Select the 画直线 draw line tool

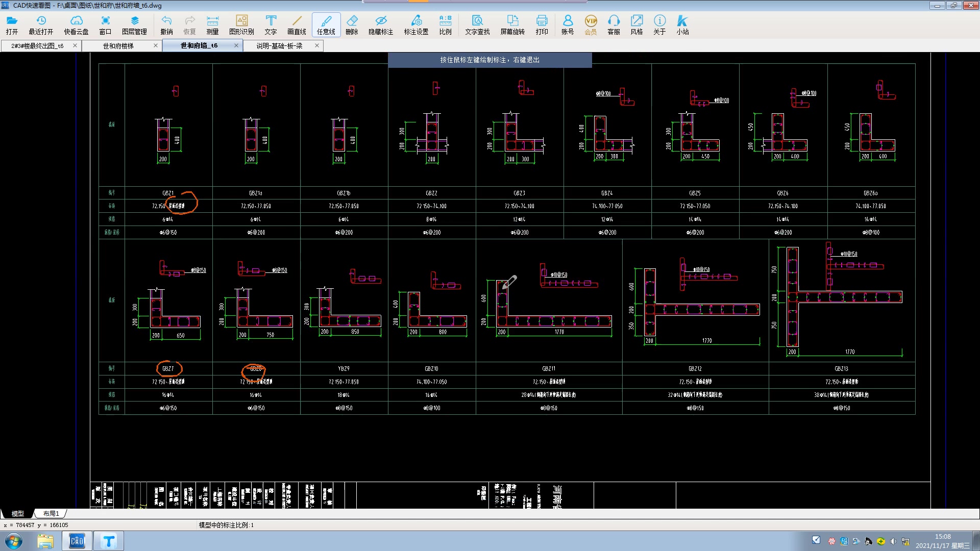pos(297,24)
